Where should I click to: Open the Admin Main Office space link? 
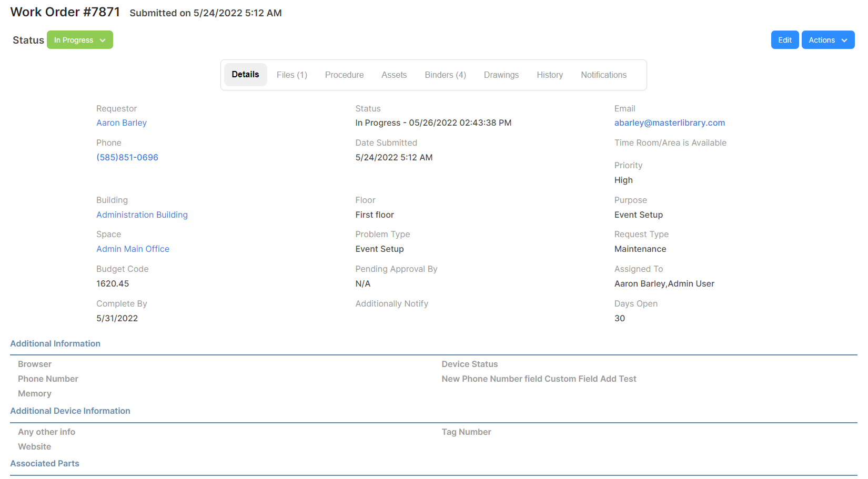(133, 249)
